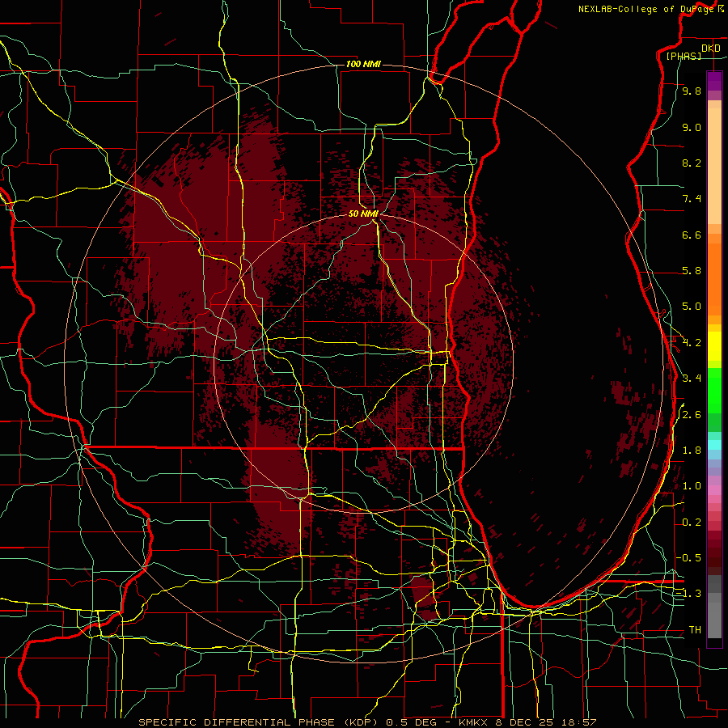The image size is (728, 728).
Task: Select the 5.8 scale label
Action: pos(692,271)
